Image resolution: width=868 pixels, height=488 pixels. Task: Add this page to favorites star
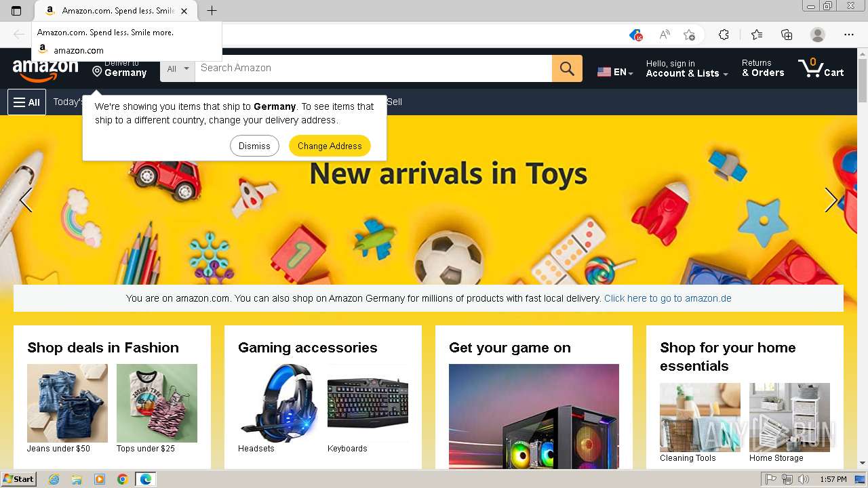(690, 35)
